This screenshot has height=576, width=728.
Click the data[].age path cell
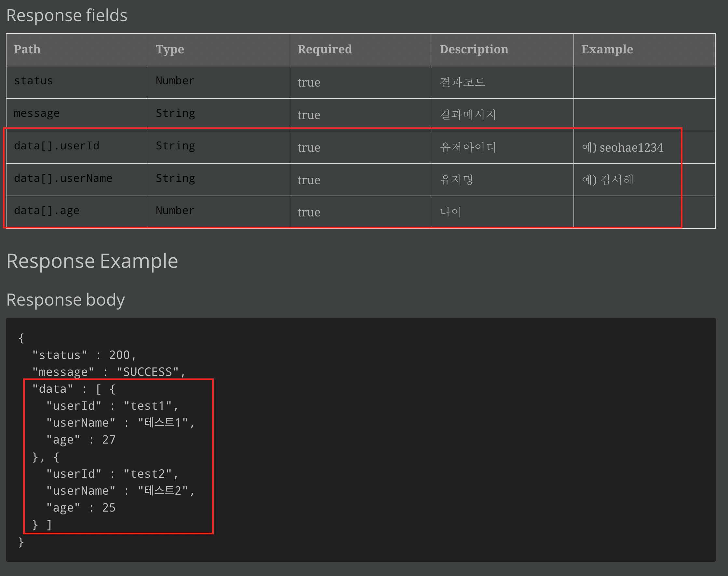pos(47,211)
